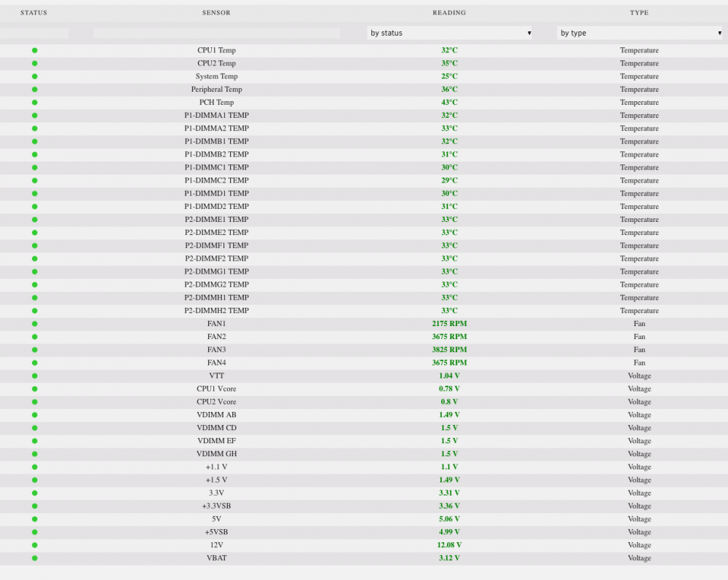Click green status dot for CPU2 Vcore

point(34,402)
